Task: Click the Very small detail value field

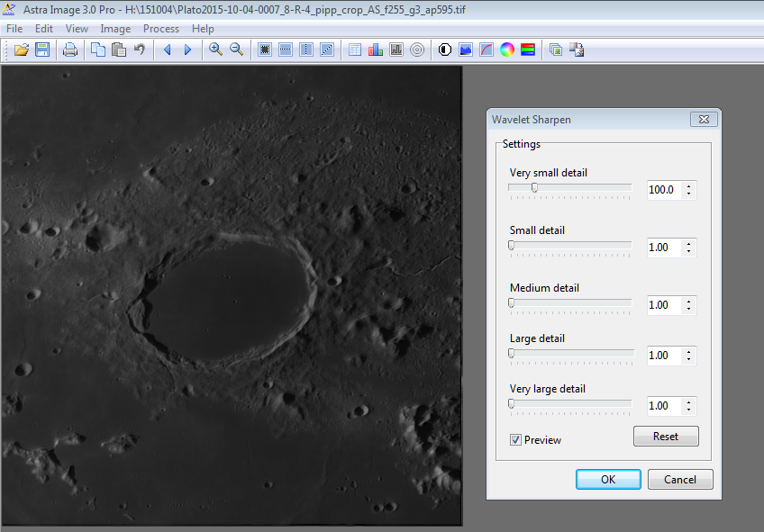Action: [664, 190]
